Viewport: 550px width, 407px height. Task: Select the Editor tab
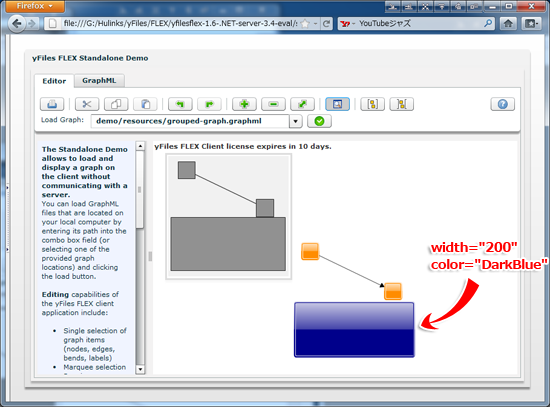[54, 81]
